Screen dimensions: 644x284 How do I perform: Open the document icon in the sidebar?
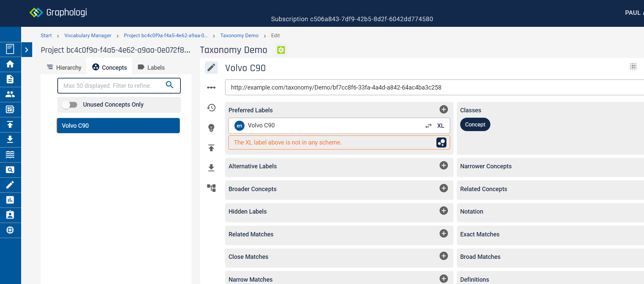click(x=10, y=79)
